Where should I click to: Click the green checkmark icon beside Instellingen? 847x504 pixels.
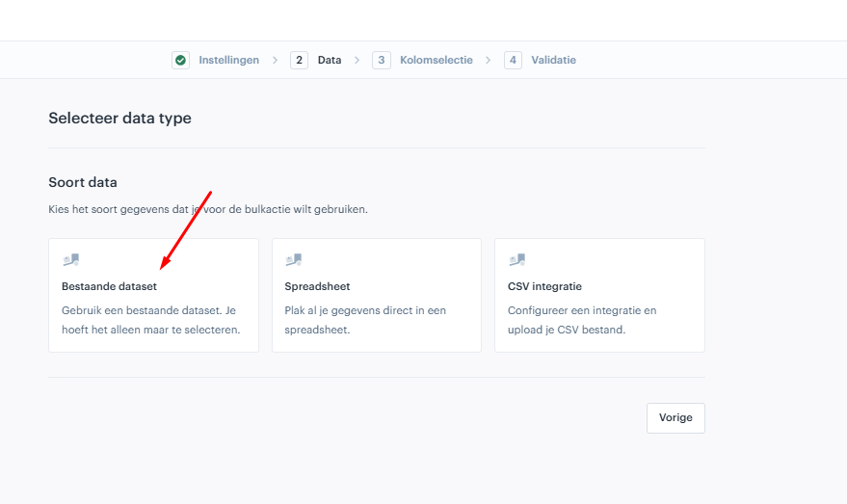coord(180,60)
